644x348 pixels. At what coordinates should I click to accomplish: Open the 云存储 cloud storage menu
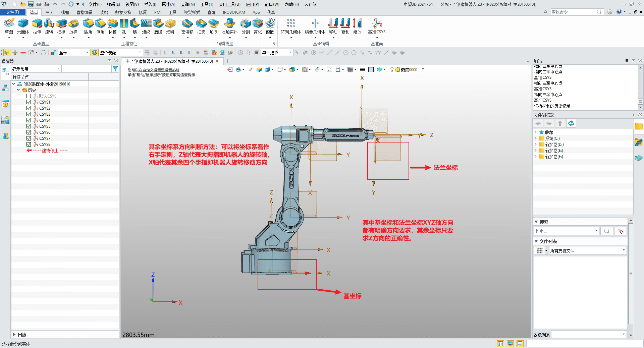click(310, 4)
